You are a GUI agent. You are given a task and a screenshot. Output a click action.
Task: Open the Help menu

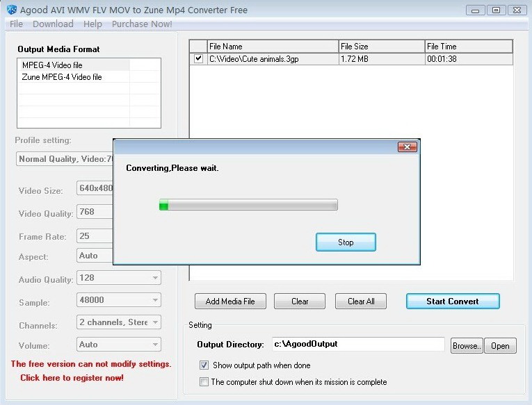pyautogui.click(x=92, y=24)
